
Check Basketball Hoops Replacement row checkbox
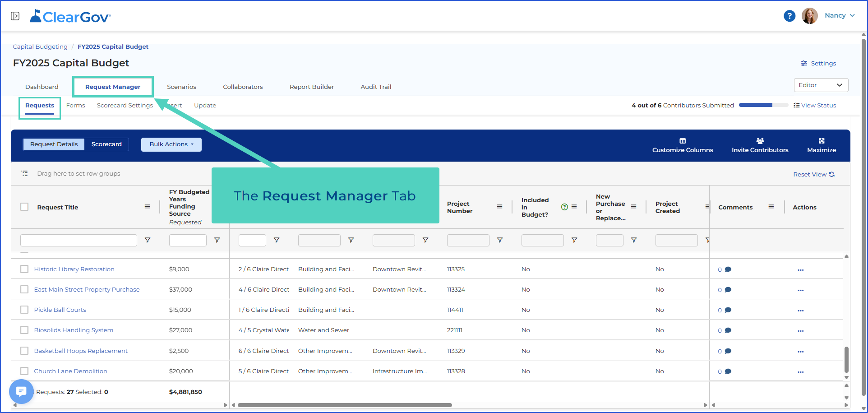24,351
